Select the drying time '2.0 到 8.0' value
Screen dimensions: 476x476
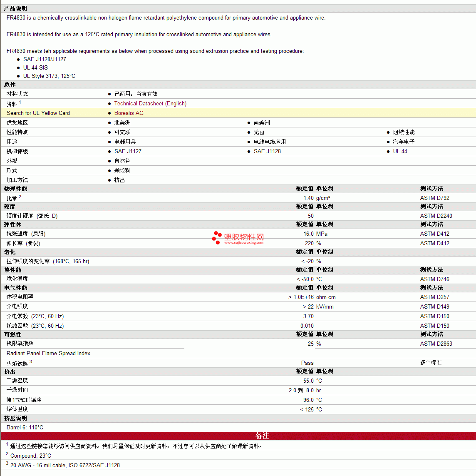tap(301, 390)
